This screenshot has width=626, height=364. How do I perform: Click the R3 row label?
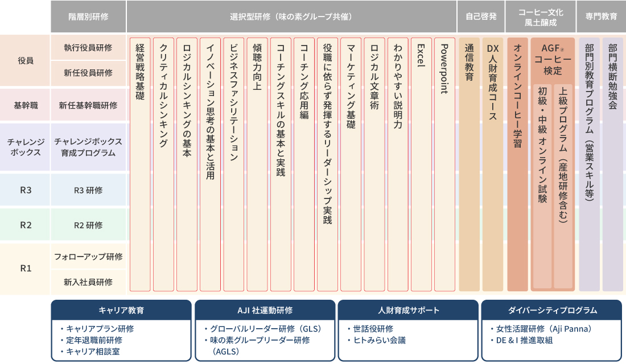(25, 190)
